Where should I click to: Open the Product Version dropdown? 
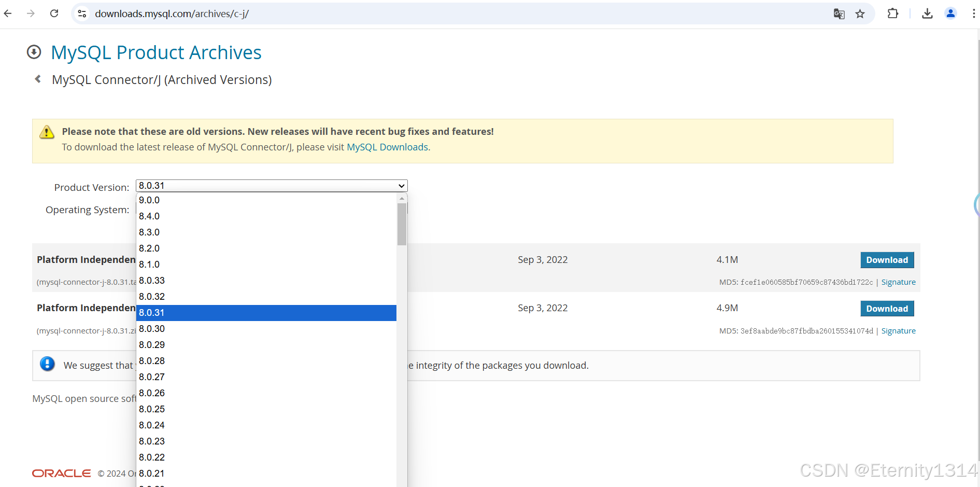click(272, 186)
